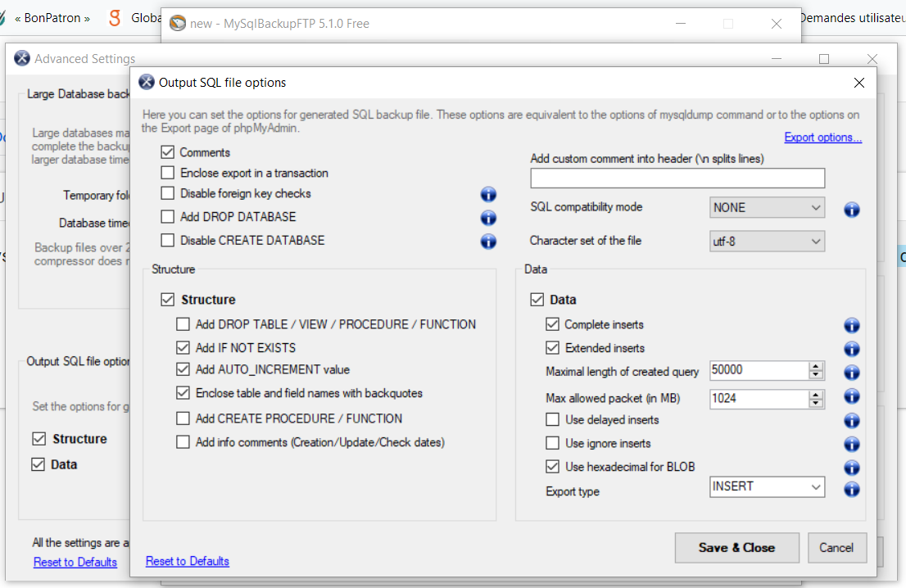Image resolution: width=906 pixels, height=588 pixels.
Task: Click info icon for Use hexadecimal for BLOB
Action: click(851, 468)
